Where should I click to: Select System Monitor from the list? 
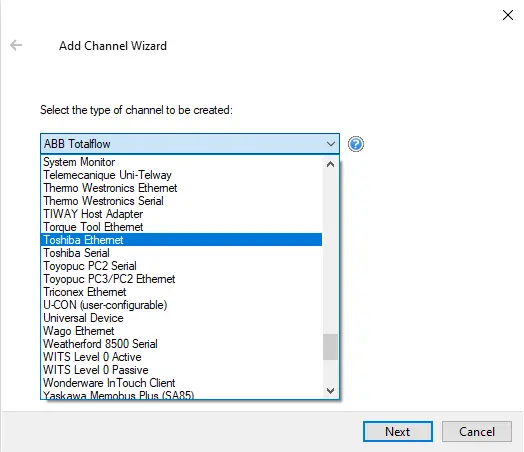[181, 162]
